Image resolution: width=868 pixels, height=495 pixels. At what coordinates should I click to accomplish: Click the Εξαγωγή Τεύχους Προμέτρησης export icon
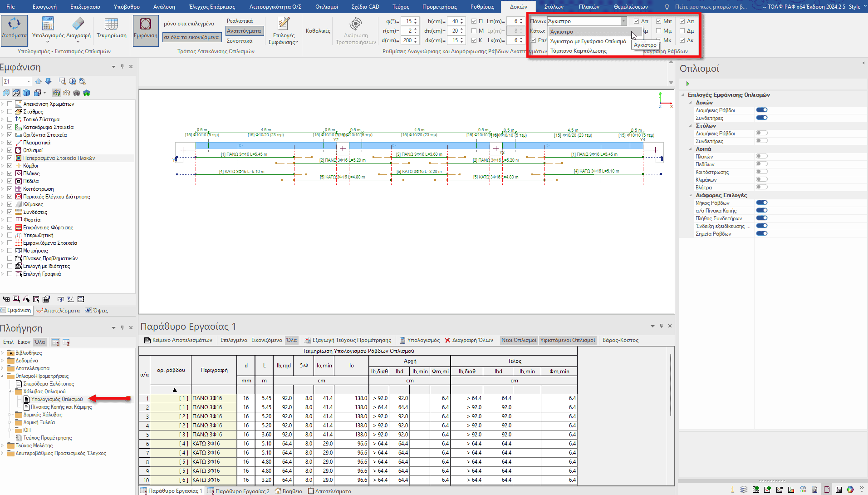pos(308,340)
